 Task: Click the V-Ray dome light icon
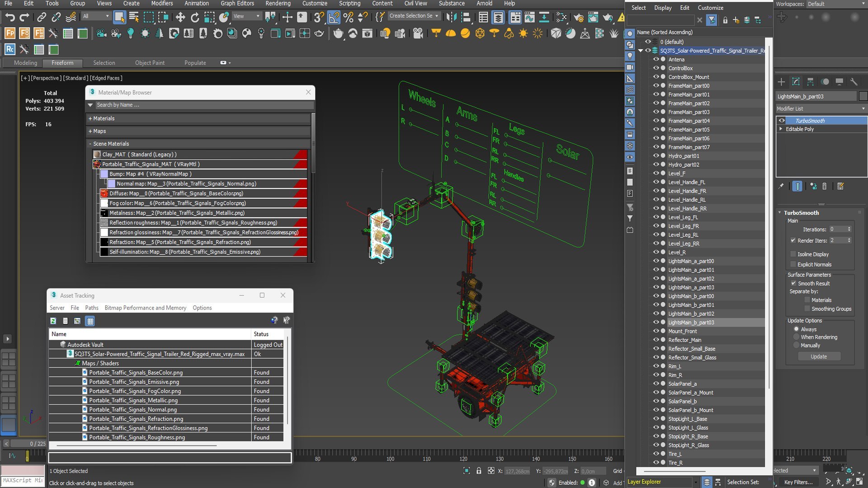coord(451,33)
